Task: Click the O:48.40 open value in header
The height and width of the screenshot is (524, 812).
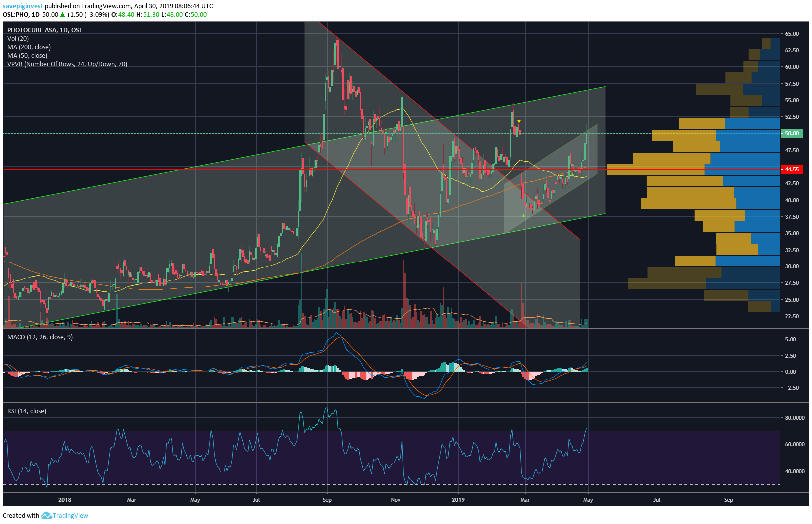Action: [x=123, y=15]
